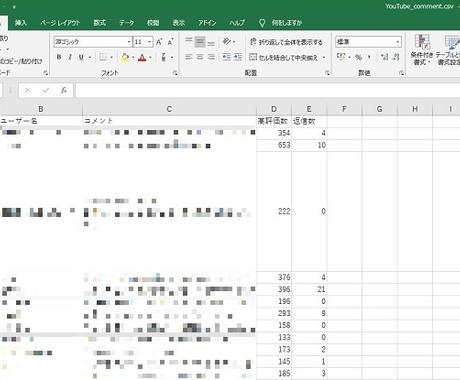Select column E header
The image size is (460, 380).
point(309,109)
